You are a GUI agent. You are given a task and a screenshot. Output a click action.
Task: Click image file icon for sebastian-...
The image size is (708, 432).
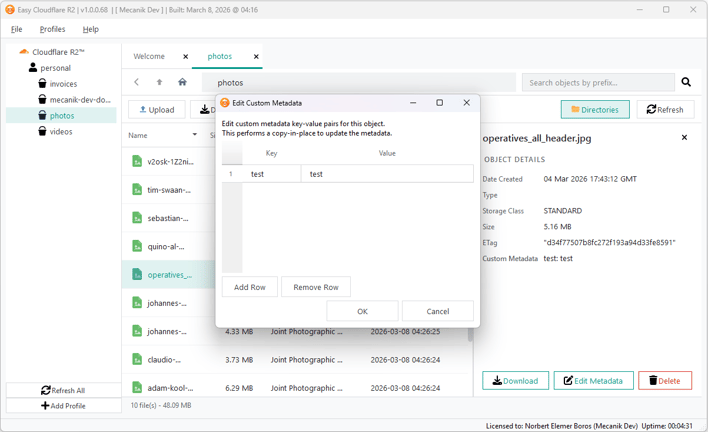click(x=137, y=218)
